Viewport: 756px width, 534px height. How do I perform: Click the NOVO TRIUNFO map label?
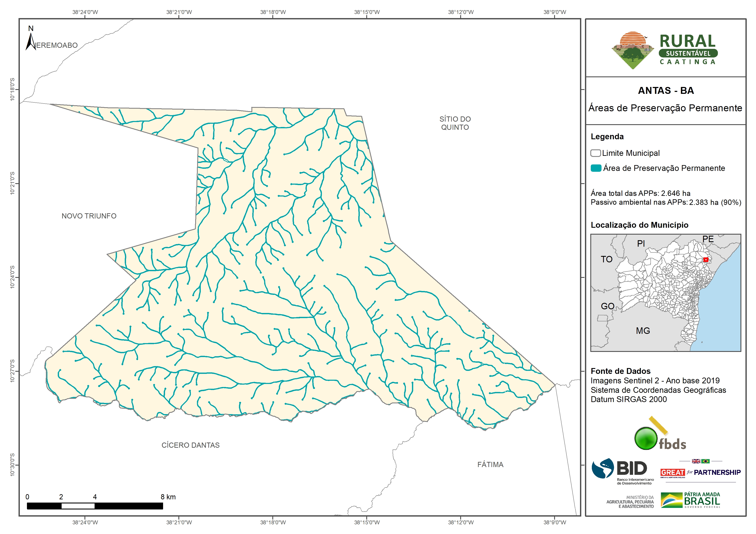(x=89, y=216)
